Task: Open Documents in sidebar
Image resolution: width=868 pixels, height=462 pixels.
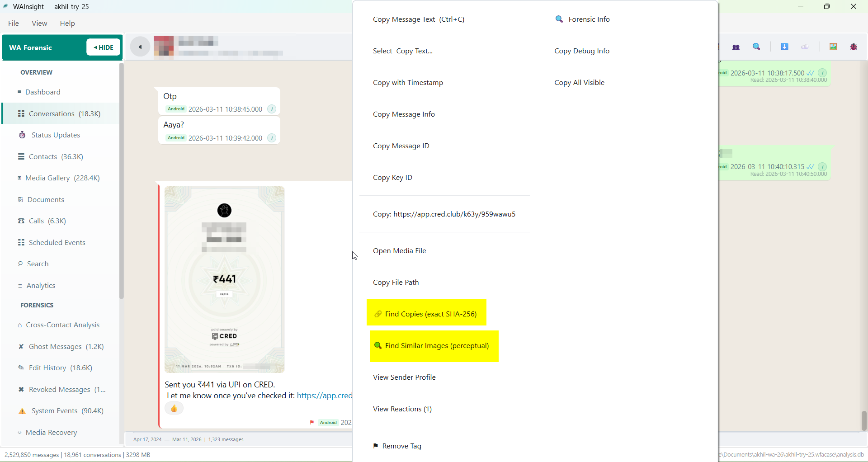Action: [61, 199]
